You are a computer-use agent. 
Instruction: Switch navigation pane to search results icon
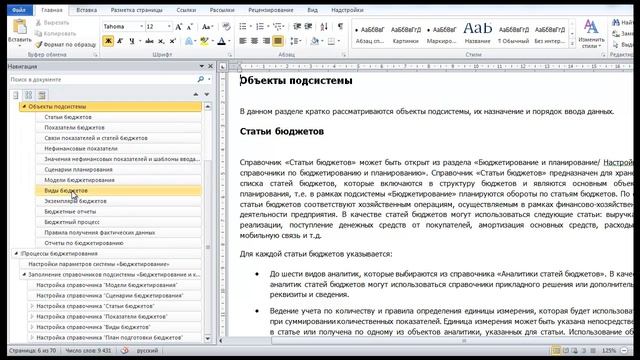pyautogui.click(x=42, y=95)
